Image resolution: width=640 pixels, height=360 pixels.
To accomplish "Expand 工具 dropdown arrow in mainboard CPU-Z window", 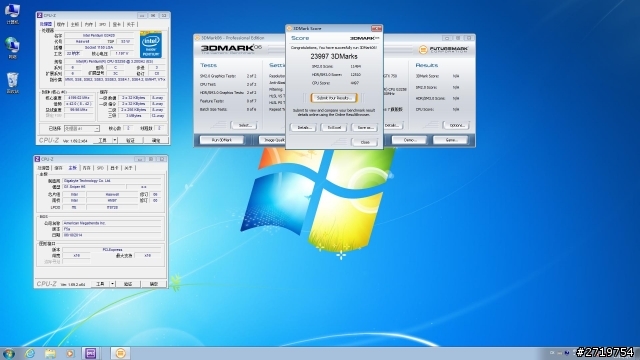I will coord(113,284).
